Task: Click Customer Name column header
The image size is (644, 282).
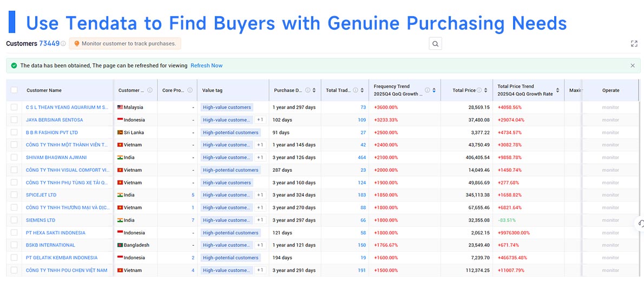Action: (x=44, y=90)
